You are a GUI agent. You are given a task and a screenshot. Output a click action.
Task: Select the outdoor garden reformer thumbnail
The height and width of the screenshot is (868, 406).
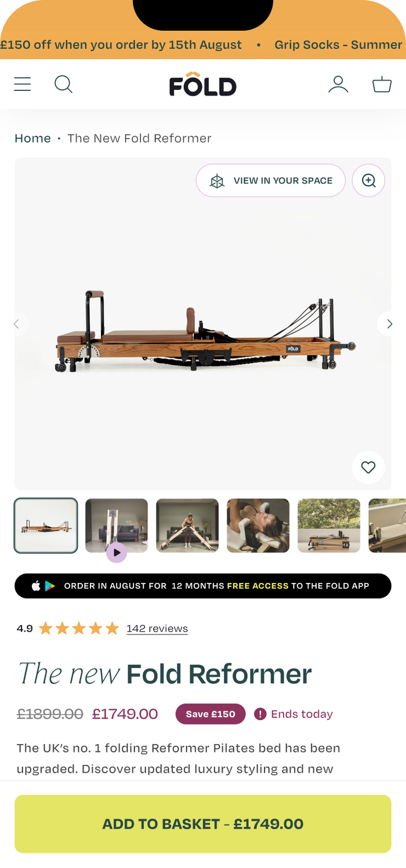329,526
